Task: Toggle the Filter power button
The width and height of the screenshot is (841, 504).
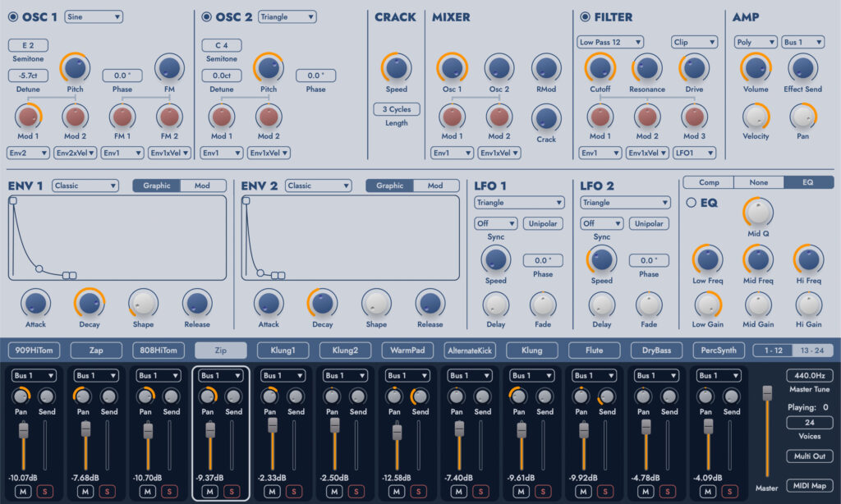Action: [x=585, y=16]
